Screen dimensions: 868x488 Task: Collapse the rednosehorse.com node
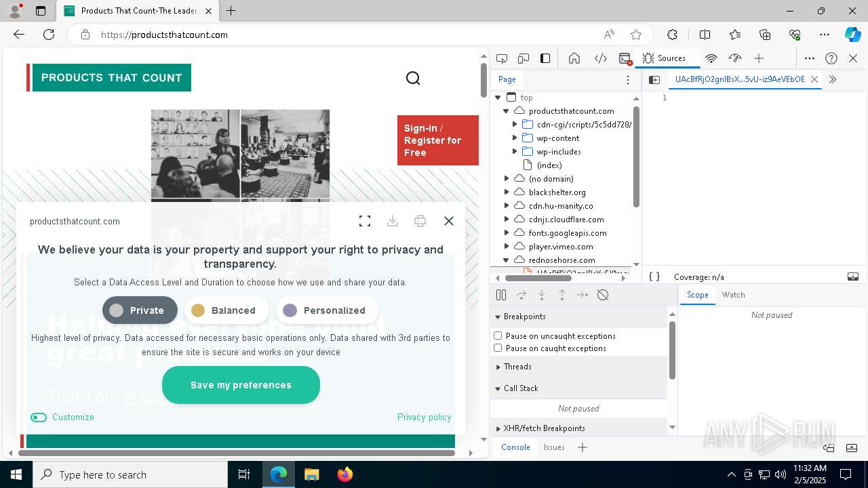(x=506, y=260)
